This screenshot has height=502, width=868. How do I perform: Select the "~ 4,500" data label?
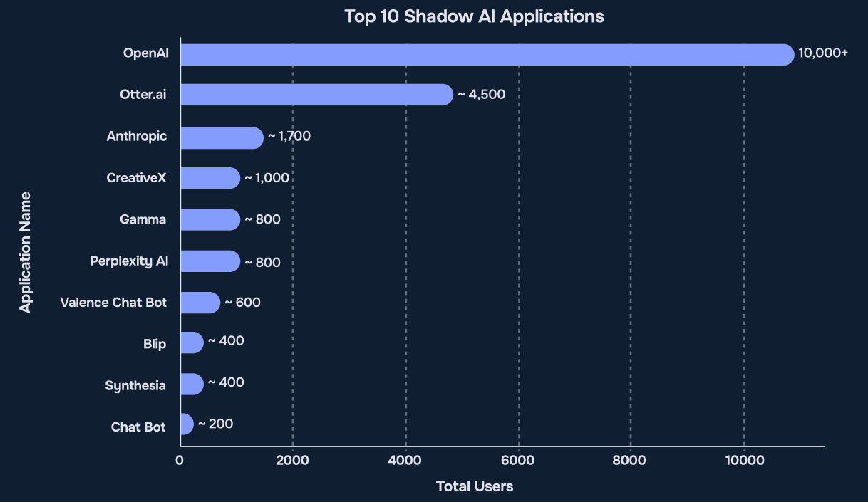(481, 95)
